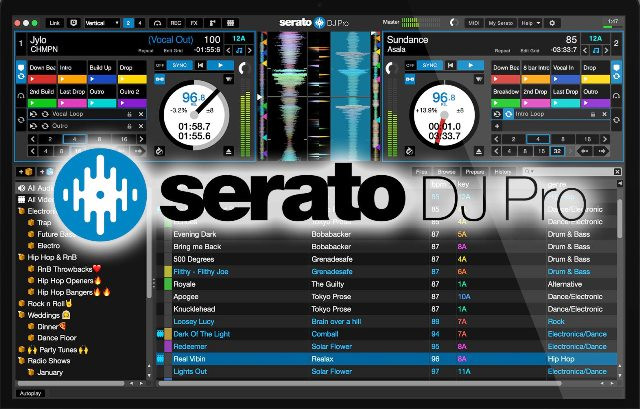Image resolution: width=640 pixels, height=409 pixels.
Task: Eject track from deck 2
Action: 479,152
